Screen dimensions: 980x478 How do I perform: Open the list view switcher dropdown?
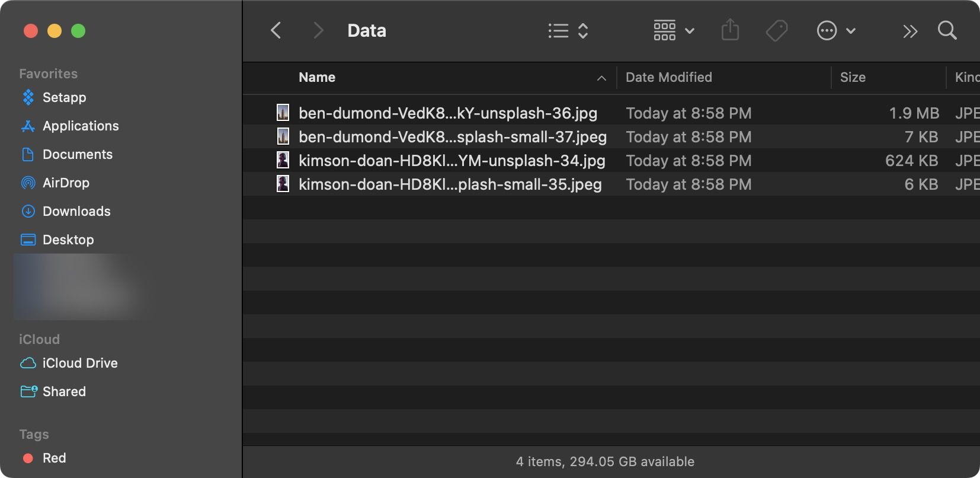[568, 30]
